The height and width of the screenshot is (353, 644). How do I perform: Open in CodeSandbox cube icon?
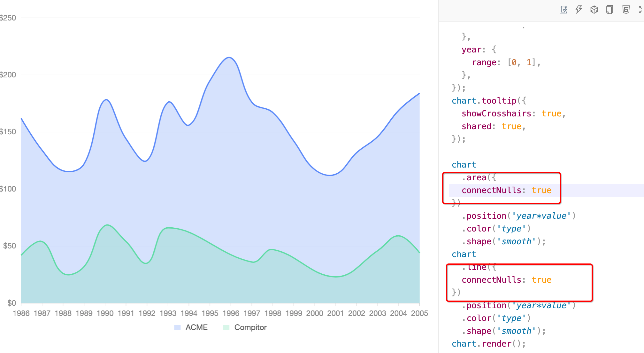tap(594, 10)
